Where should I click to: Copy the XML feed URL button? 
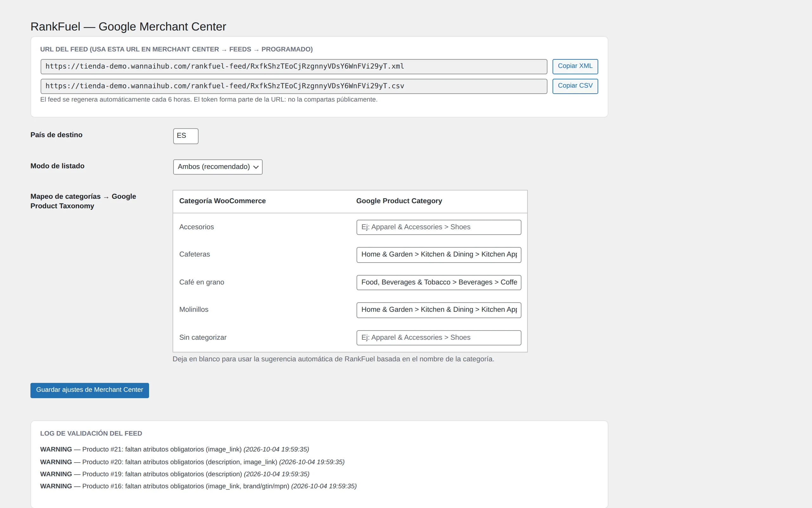pyautogui.click(x=575, y=66)
